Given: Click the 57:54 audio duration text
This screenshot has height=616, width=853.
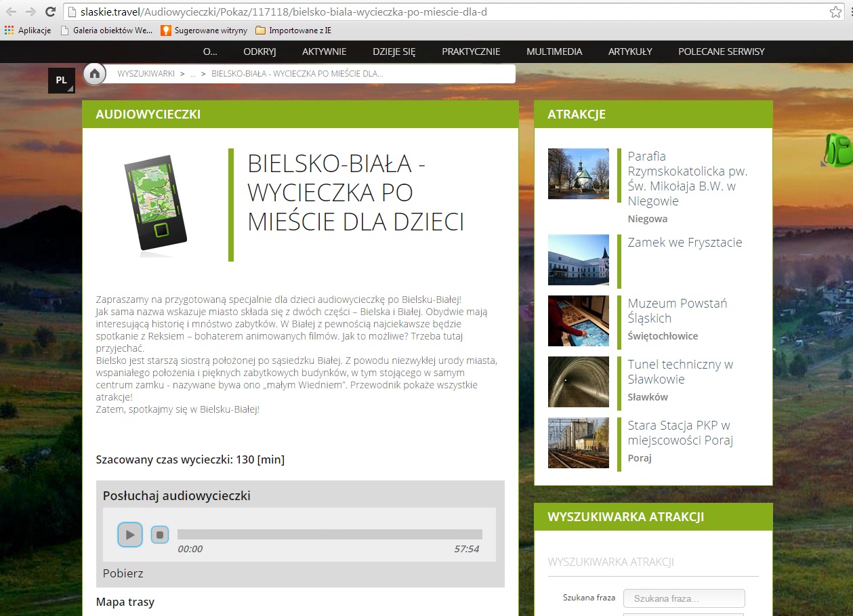Looking at the screenshot, I should pos(467,549).
